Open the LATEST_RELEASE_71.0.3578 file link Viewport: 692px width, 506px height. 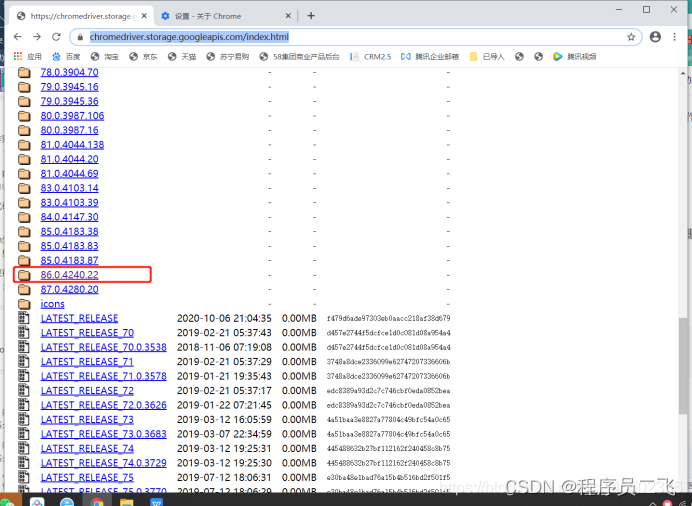click(x=104, y=377)
